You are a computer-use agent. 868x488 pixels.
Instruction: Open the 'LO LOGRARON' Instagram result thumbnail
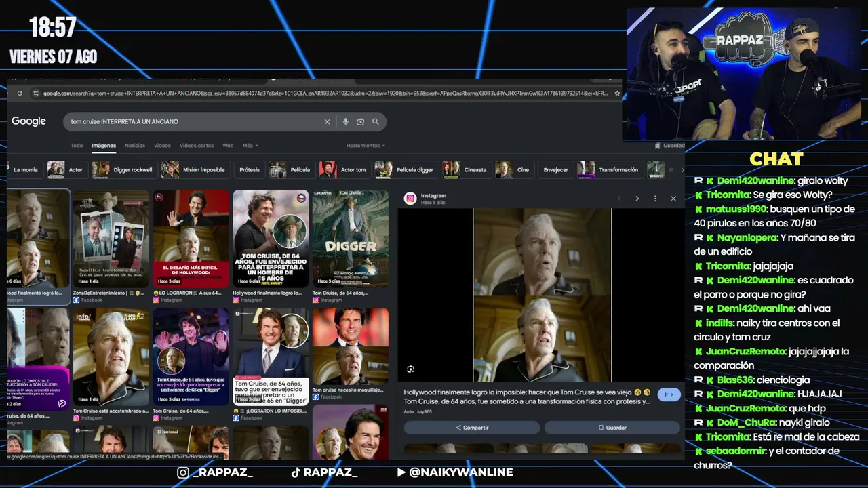[191, 239]
